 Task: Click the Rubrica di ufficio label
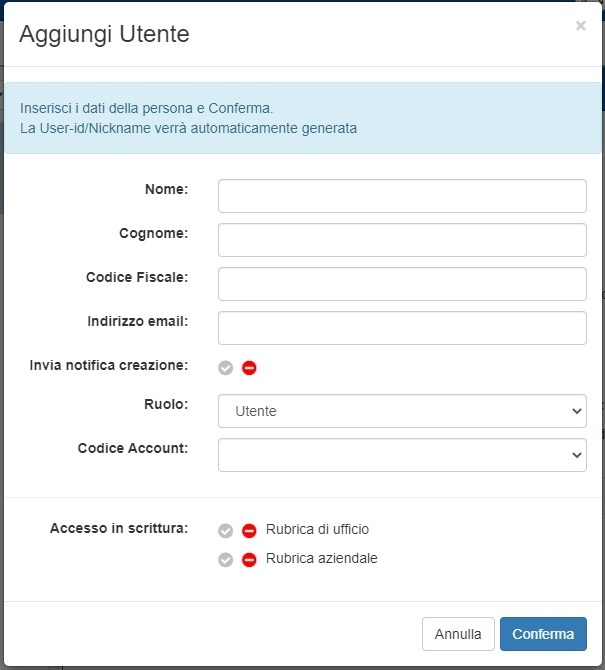click(317, 530)
